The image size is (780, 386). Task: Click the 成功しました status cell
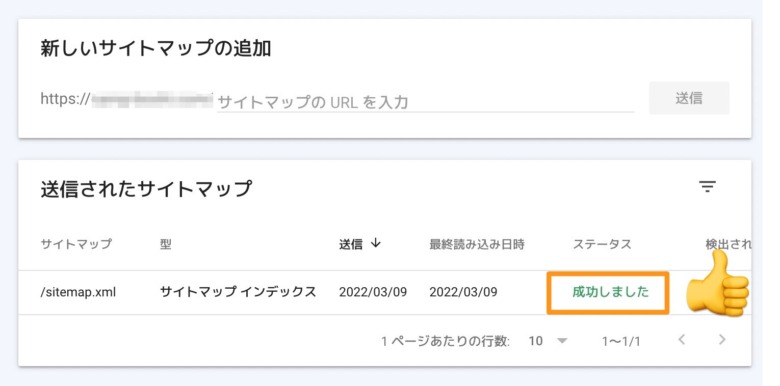pyautogui.click(x=611, y=292)
